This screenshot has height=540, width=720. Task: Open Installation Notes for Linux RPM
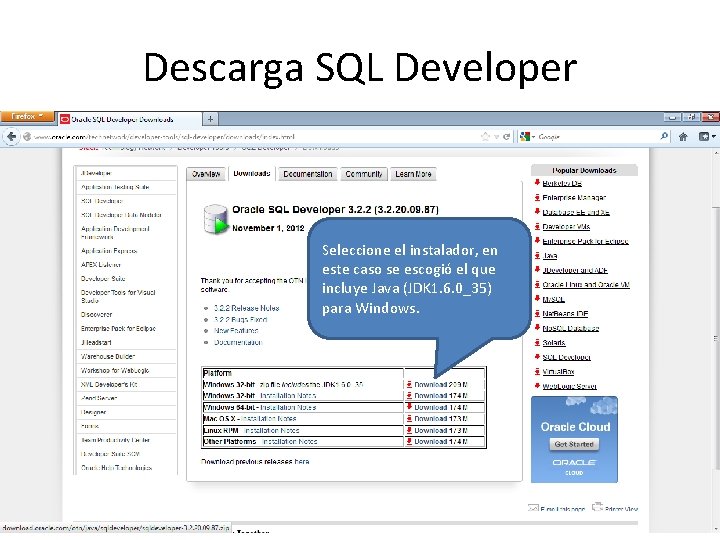271,431
